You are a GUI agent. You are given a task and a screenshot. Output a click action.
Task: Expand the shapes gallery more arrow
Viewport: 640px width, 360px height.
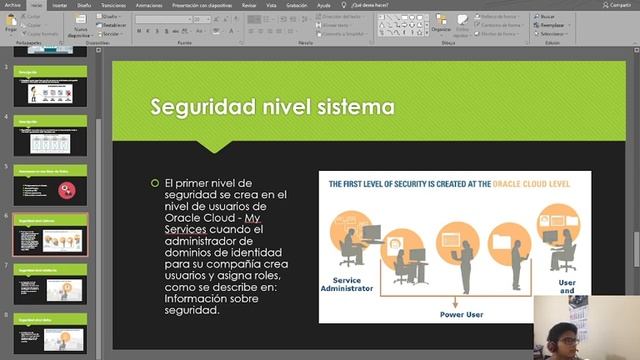427,33
